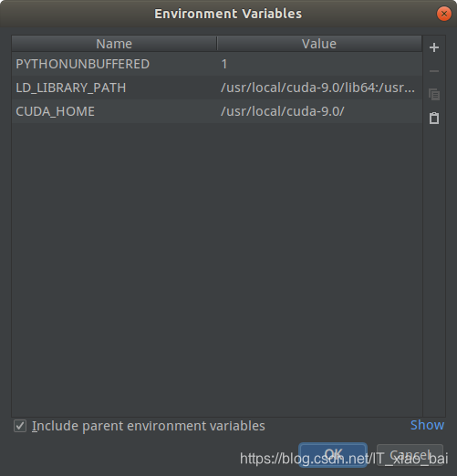Select the /usr/local/cuda-9.0/lib64:/usr... value cell
457x476 pixels.
(x=320, y=88)
